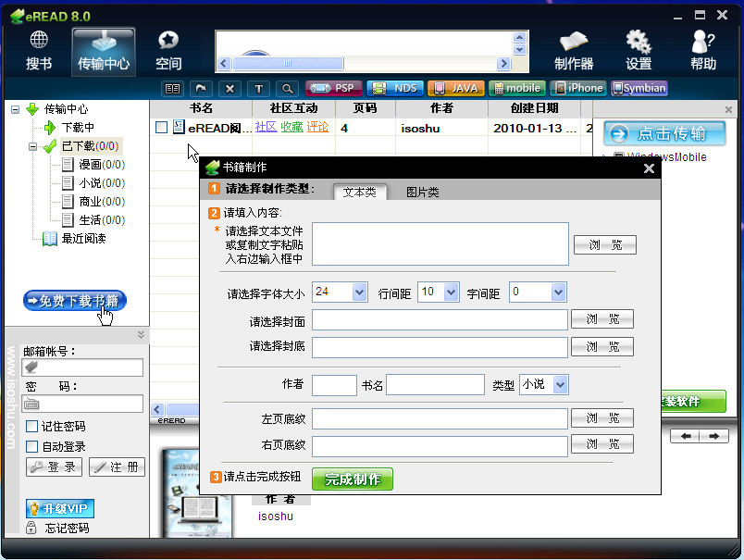Screen dimensions: 744x560
Task: Click 浏览 beside 请选择封底 back cover
Action: click(602, 346)
